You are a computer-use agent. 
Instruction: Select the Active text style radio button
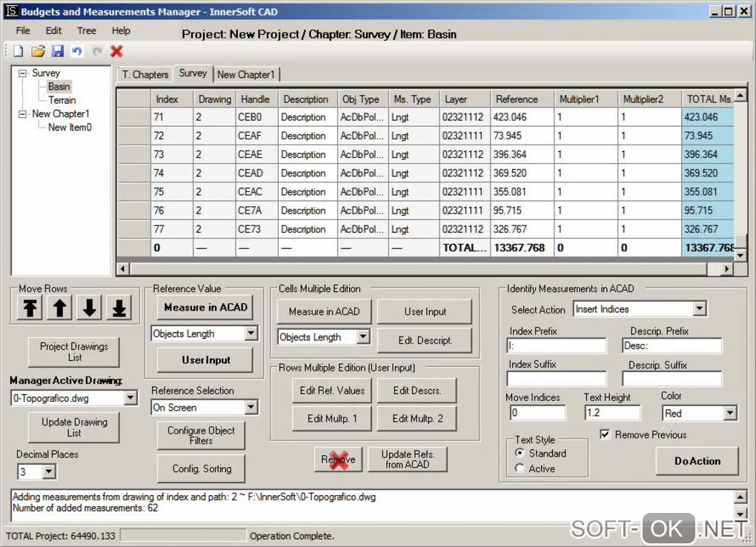pos(520,468)
